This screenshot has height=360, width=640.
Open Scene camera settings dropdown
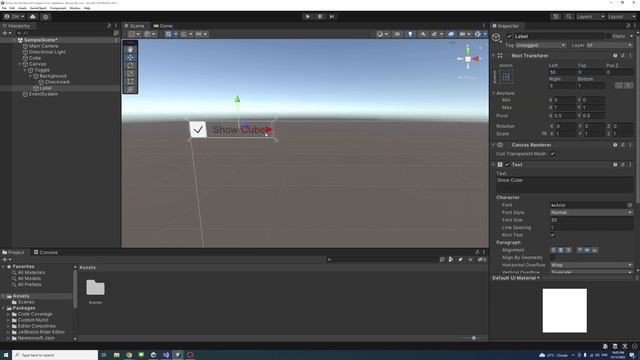464,34
